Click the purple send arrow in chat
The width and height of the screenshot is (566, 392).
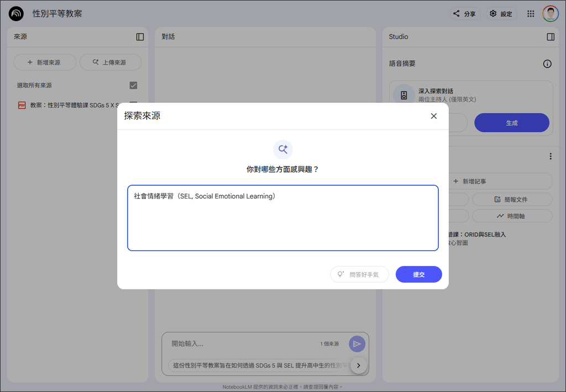pos(357,343)
